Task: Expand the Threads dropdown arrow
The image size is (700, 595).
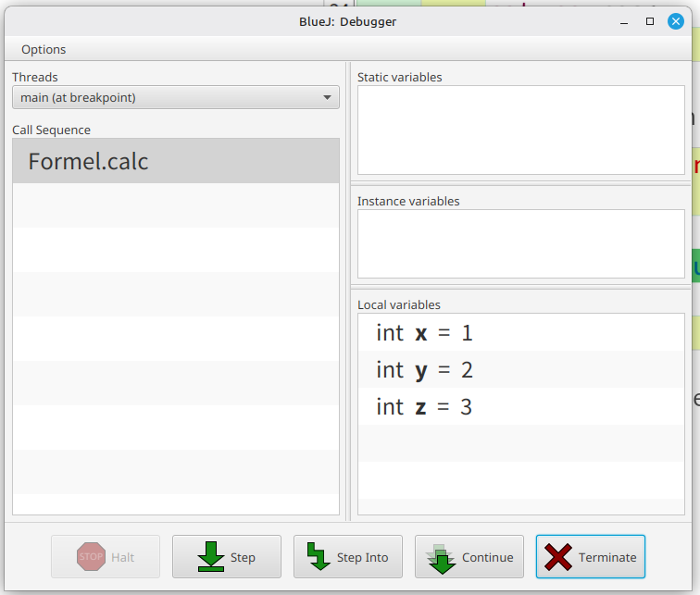Action: click(x=328, y=97)
